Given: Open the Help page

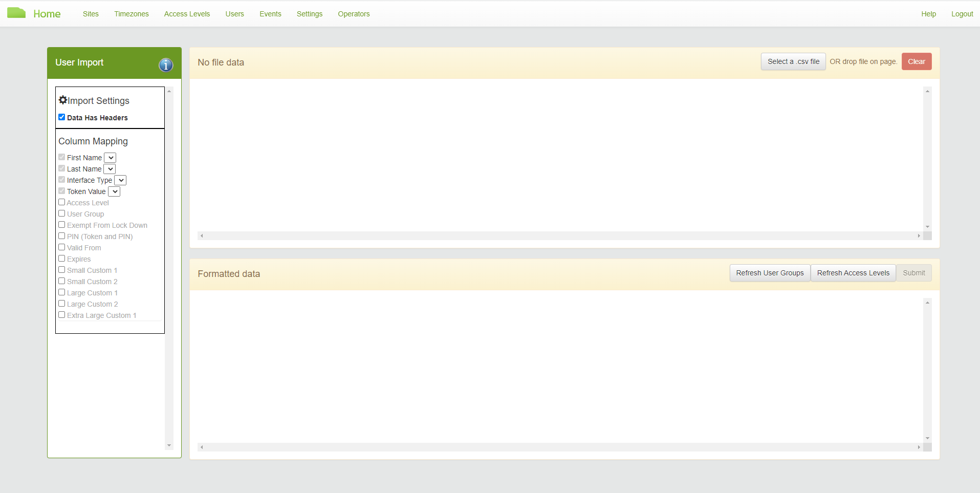Looking at the screenshot, I should click(928, 14).
